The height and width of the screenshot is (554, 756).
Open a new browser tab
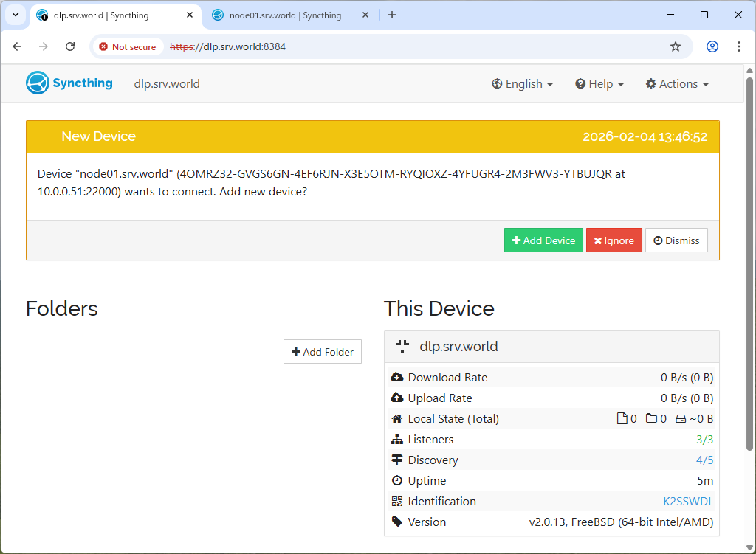[x=392, y=15]
